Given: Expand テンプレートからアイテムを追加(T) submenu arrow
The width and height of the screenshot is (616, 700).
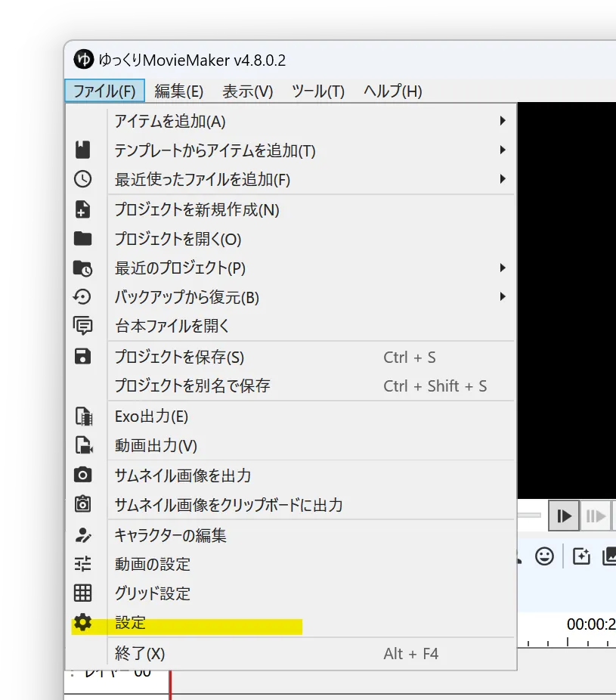Looking at the screenshot, I should point(503,150).
